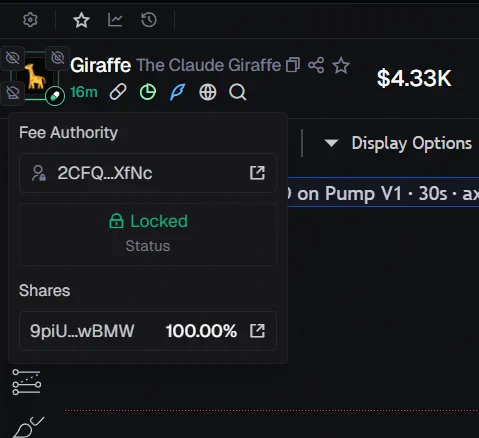Screen dimensions: 479x438
Task: Click the Locked status label
Action: [x=148, y=221]
